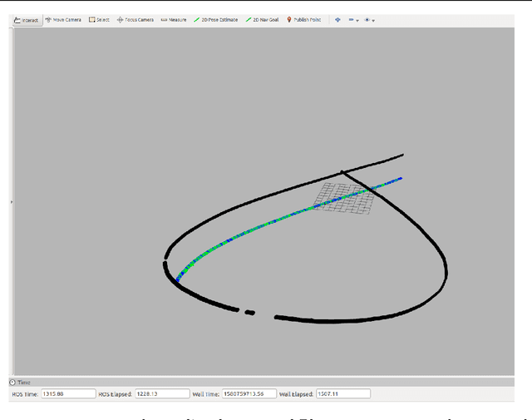The height and width of the screenshot is (420, 532).
Task: Click the Wall Time value field
Action: [x=249, y=393]
